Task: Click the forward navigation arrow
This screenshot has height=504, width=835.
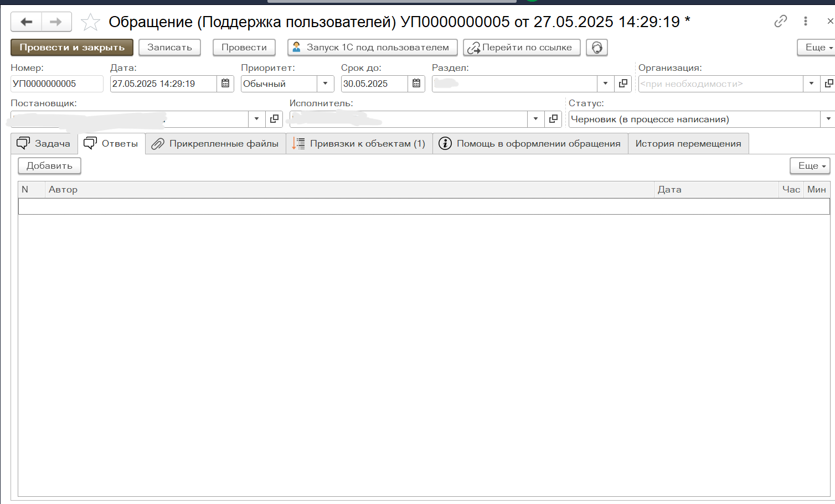Action: coord(56,22)
